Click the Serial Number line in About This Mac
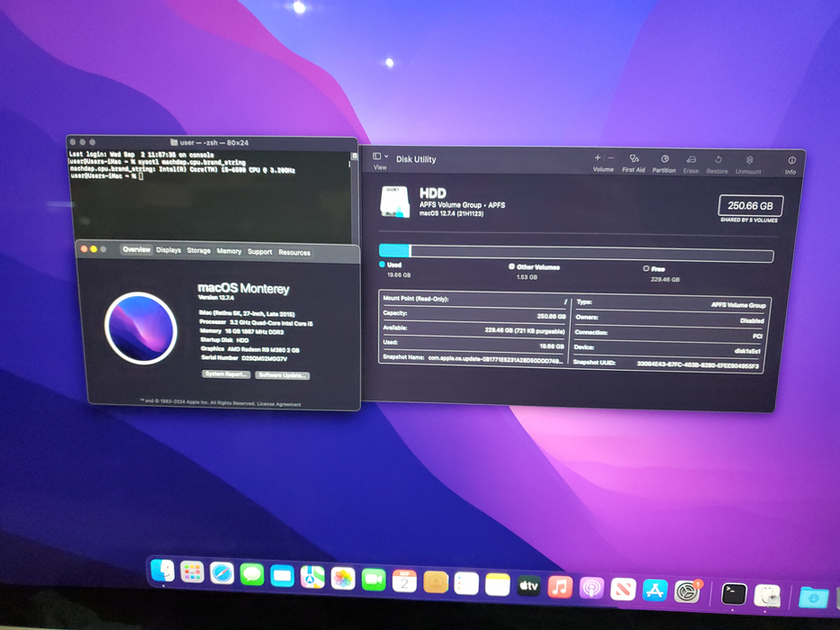The image size is (840, 630). [244, 358]
